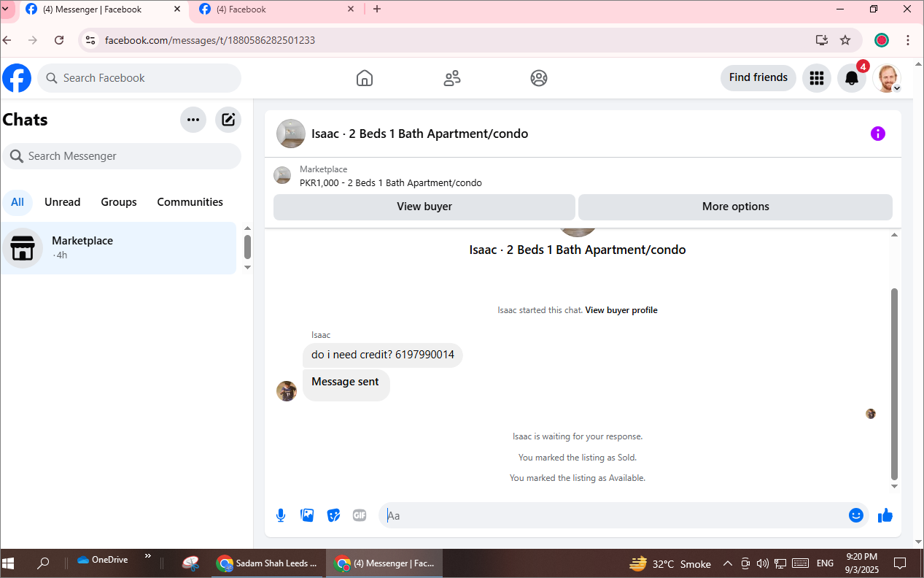The image size is (924, 578).
Task: Click the small Marketplace listing thumbnail
Action: click(x=282, y=175)
